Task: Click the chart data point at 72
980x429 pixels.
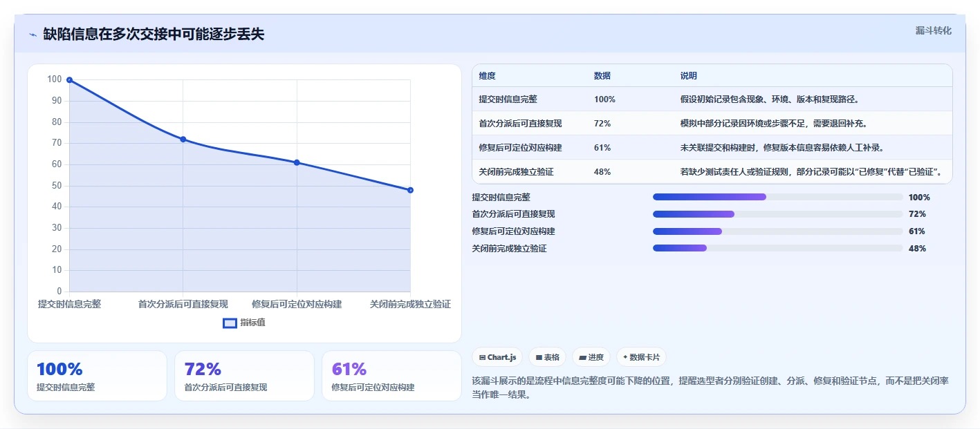Action: [183, 139]
